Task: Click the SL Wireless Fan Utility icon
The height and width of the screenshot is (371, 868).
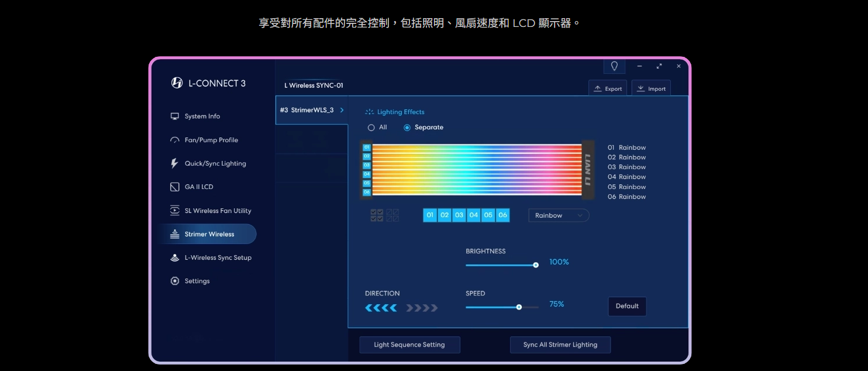Action: click(174, 211)
